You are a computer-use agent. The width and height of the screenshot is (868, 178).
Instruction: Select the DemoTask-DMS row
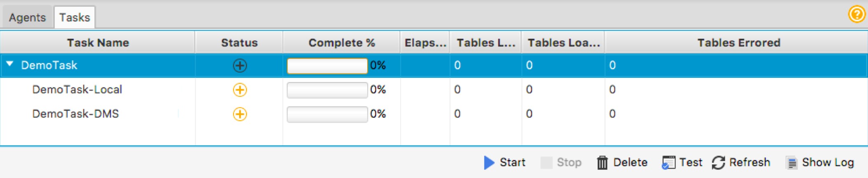[434, 114]
